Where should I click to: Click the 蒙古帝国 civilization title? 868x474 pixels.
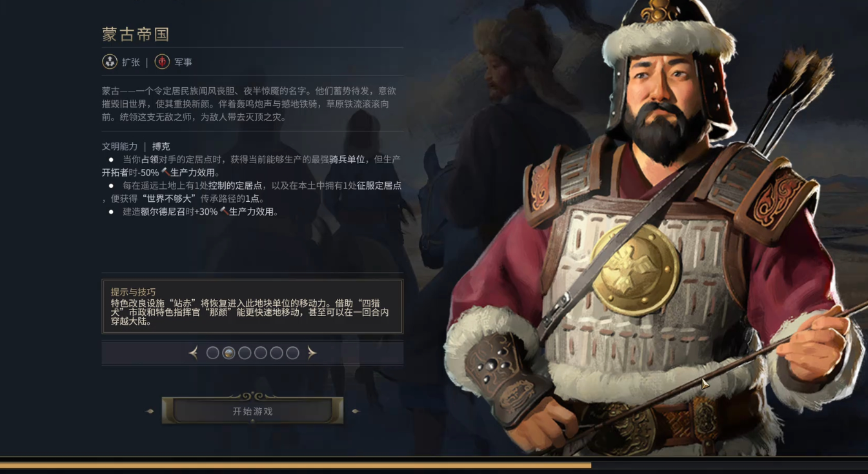136,34
